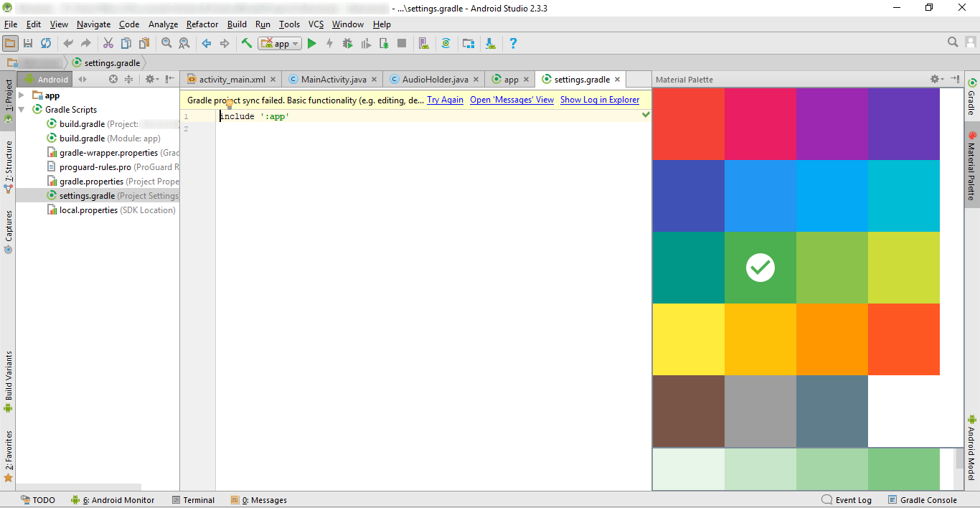Image resolution: width=980 pixels, height=508 pixels.
Task: Click Attach debugger to Android process icon
Action: tap(384, 43)
